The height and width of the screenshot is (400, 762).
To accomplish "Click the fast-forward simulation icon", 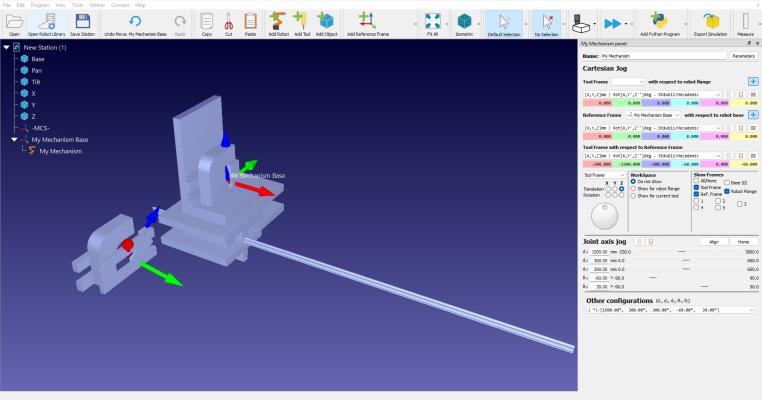I will coord(612,23).
